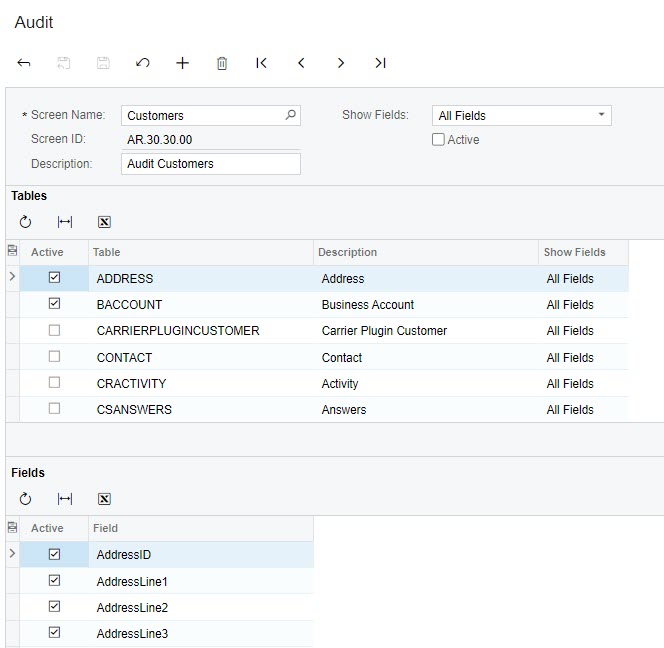The width and height of the screenshot is (664, 648).
Task: Select the CSANSWERS table cell
Action: coord(201,410)
